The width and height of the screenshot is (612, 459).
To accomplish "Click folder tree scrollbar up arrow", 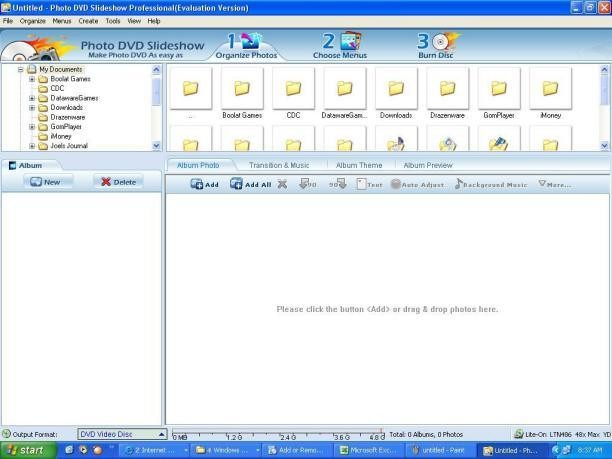I will (156, 70).
